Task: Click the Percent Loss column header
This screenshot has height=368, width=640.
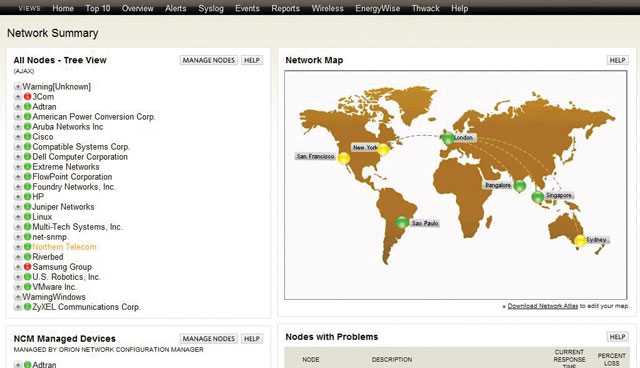Action: tap(611, 359)
